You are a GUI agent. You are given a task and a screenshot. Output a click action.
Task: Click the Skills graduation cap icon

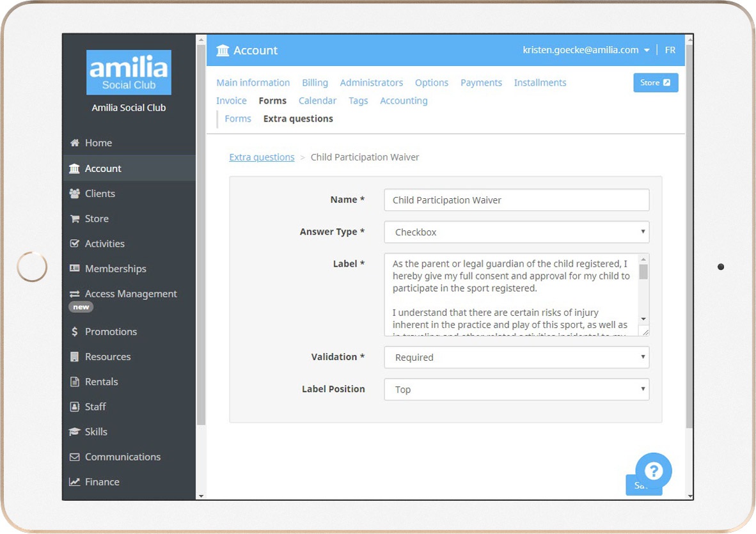pyautogui.click(x=74, y=432)
